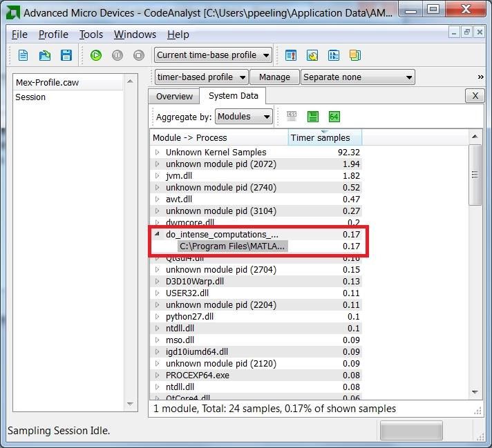Expand the python27.dll row
The width and height of the screenshot is (492, 448).
tap(157, 317)
